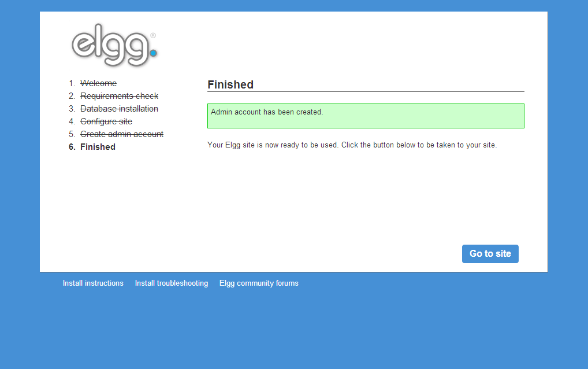Choose the Configure site step

[106, 121]
